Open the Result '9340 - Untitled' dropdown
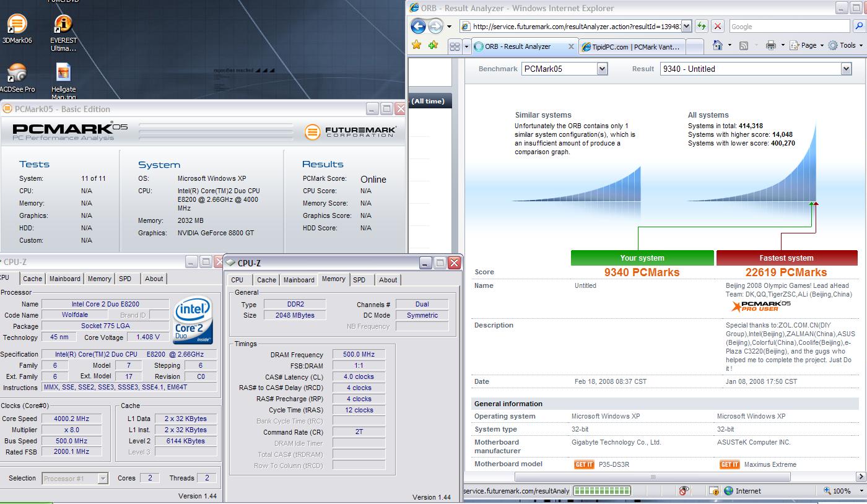867x504 pixels. pos(846,69)
